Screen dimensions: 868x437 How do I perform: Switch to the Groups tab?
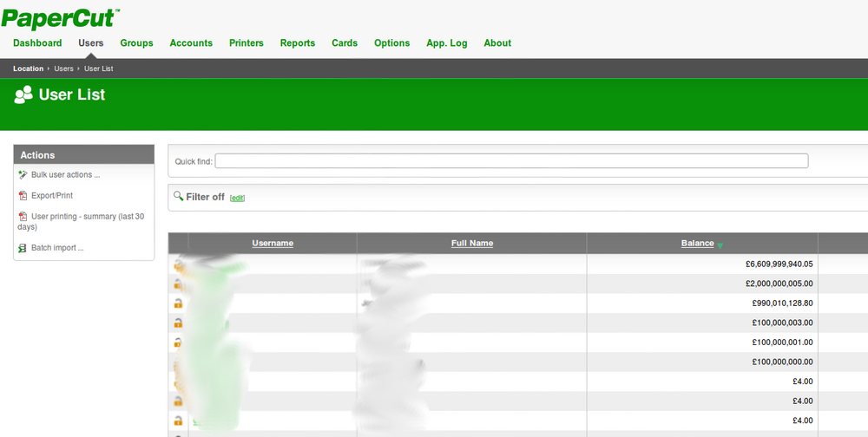pyautogui.click(x=137, y=43)
